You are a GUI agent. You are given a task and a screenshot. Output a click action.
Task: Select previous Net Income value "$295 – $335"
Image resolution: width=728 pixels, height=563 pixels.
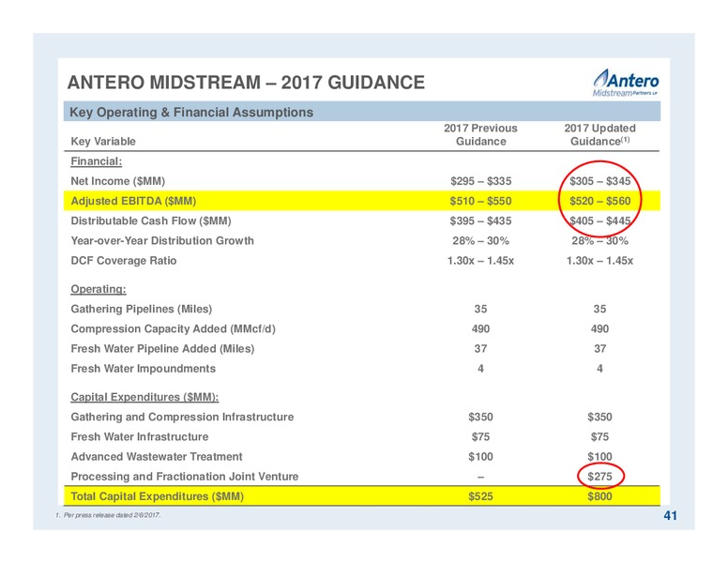480,181
